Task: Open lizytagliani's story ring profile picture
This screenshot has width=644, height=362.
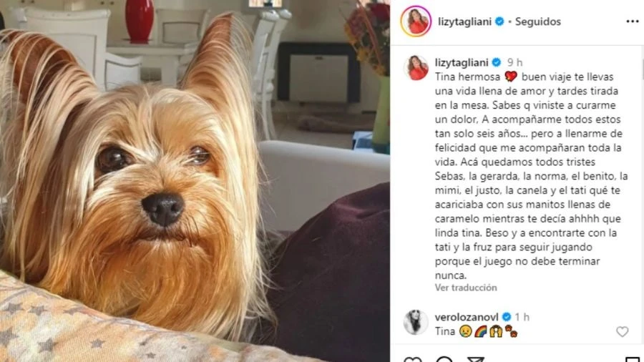Action: coord(416,21)
